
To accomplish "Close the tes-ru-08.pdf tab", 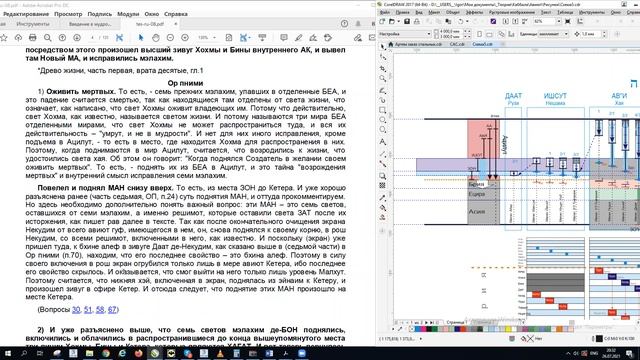I will click(176, 24).
